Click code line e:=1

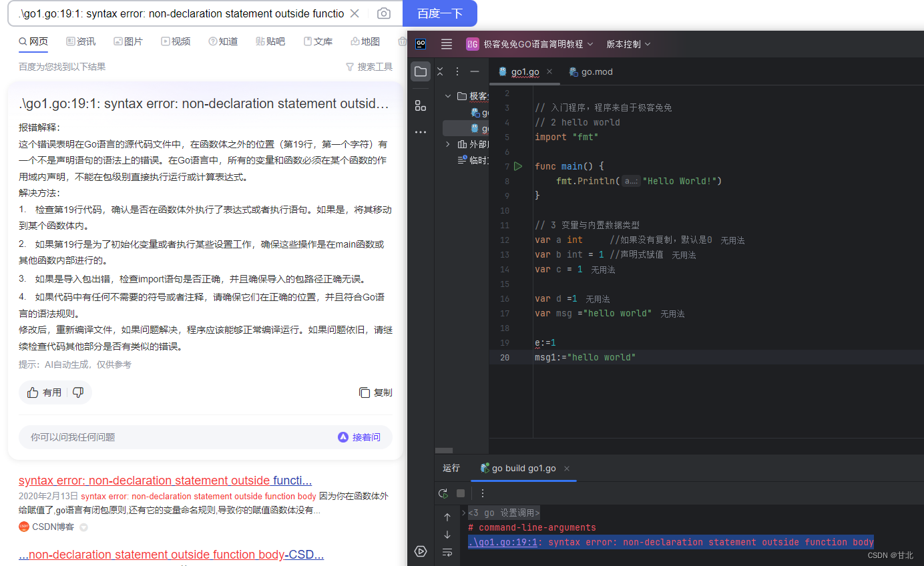545,342
